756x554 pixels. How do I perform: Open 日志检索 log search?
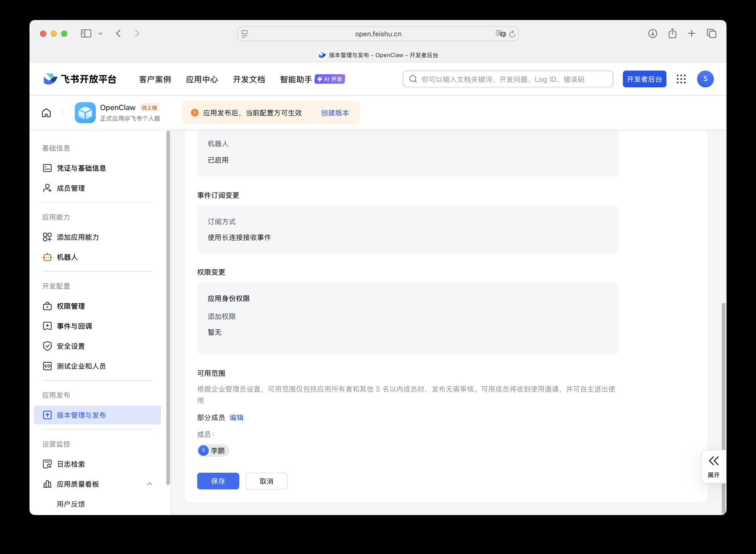(71, 464)
